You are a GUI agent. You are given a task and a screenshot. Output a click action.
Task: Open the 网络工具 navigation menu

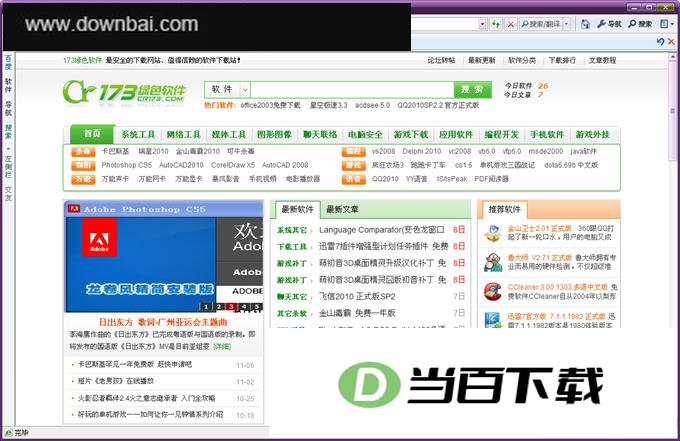183,135
